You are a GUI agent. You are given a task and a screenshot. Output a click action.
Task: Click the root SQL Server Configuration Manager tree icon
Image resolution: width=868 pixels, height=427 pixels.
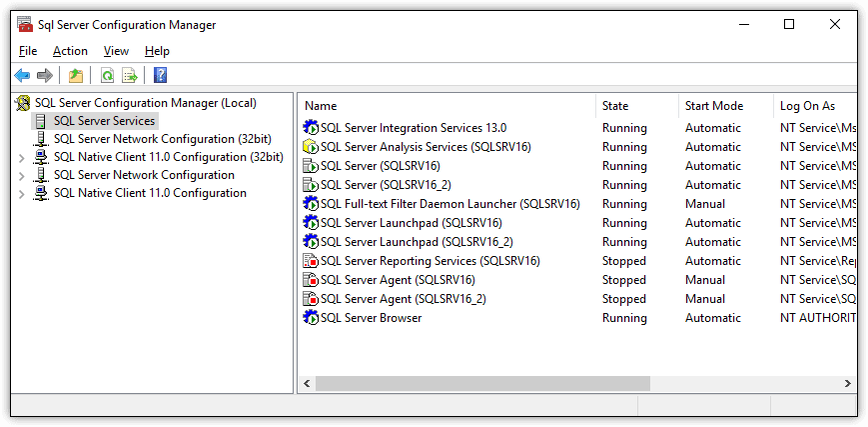[x=23, y=103]
